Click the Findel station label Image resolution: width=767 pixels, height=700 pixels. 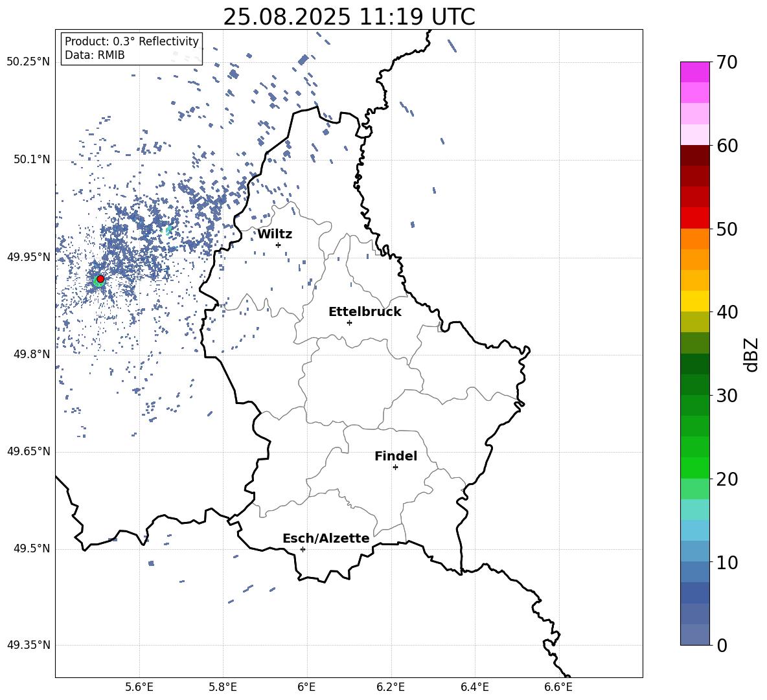[x=396, y=456]
